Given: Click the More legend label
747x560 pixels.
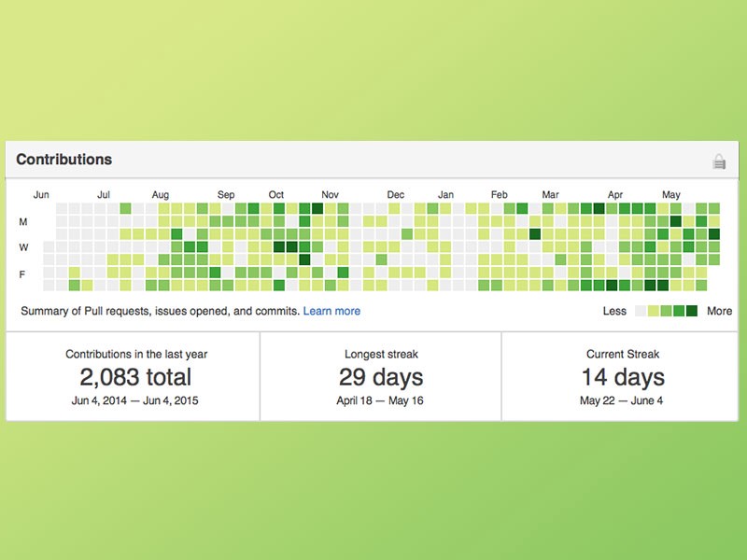Looking at the screenshot, I should (719, 311).
